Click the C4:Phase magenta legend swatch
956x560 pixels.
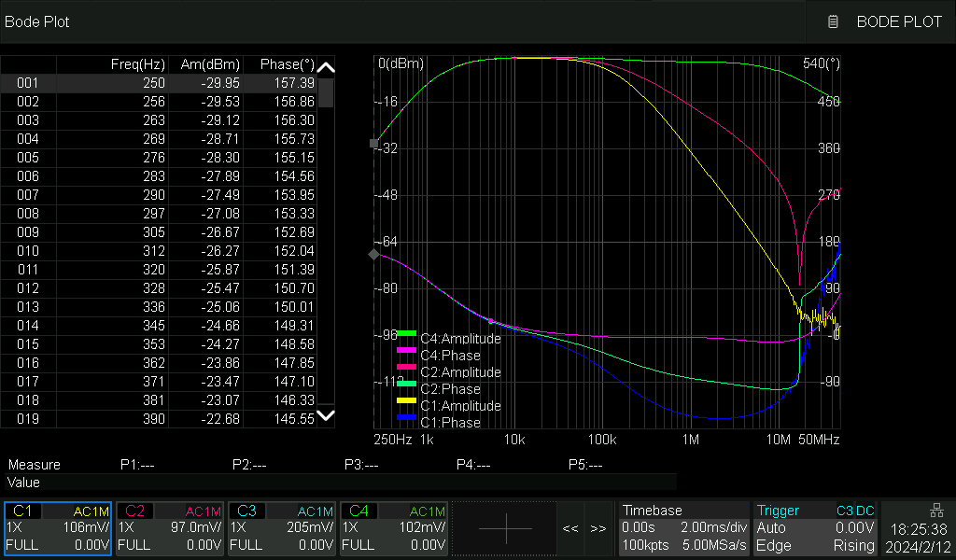click(x=406, y=350)
